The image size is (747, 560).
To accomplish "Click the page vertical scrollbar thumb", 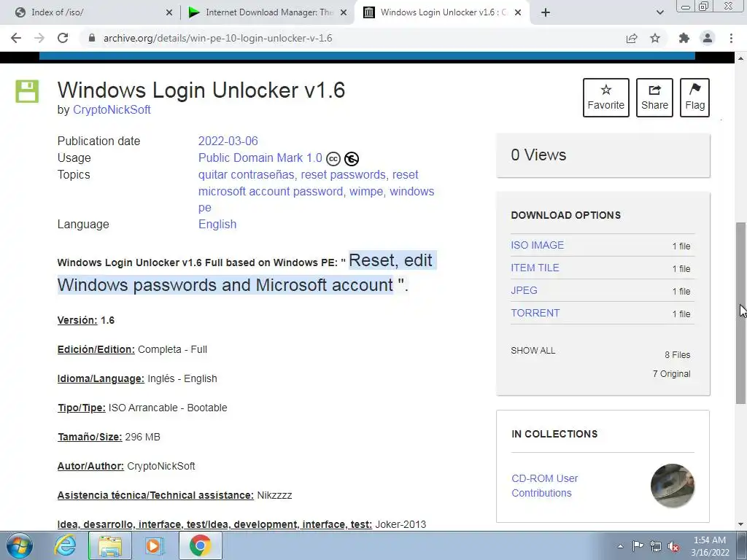I will 741,313.
